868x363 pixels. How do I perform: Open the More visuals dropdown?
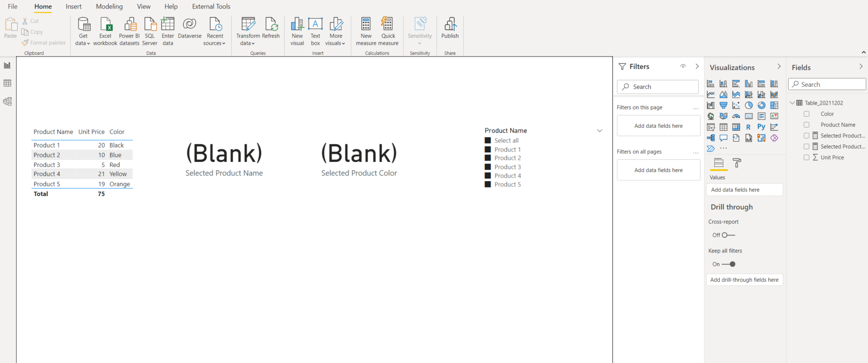(x=336, y=31)
